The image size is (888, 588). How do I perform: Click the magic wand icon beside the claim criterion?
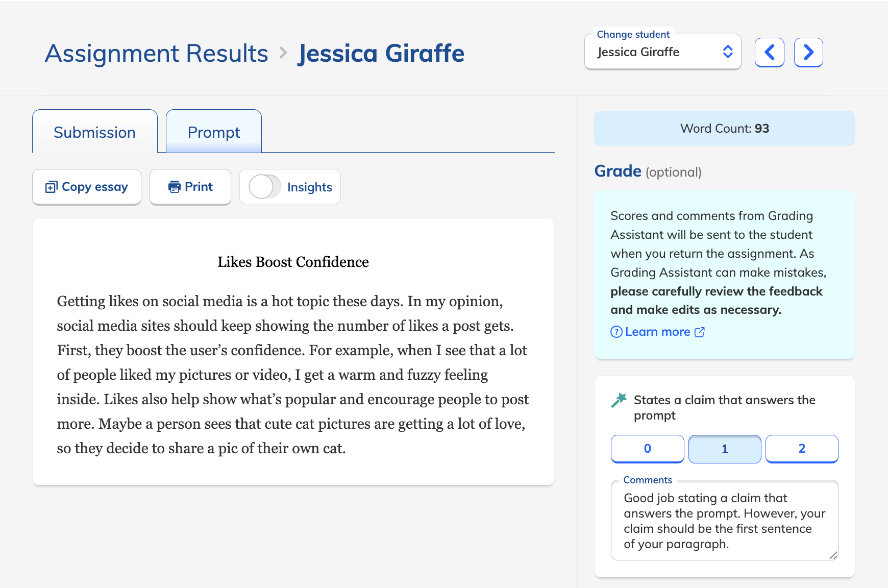click(x=619, y=400)
